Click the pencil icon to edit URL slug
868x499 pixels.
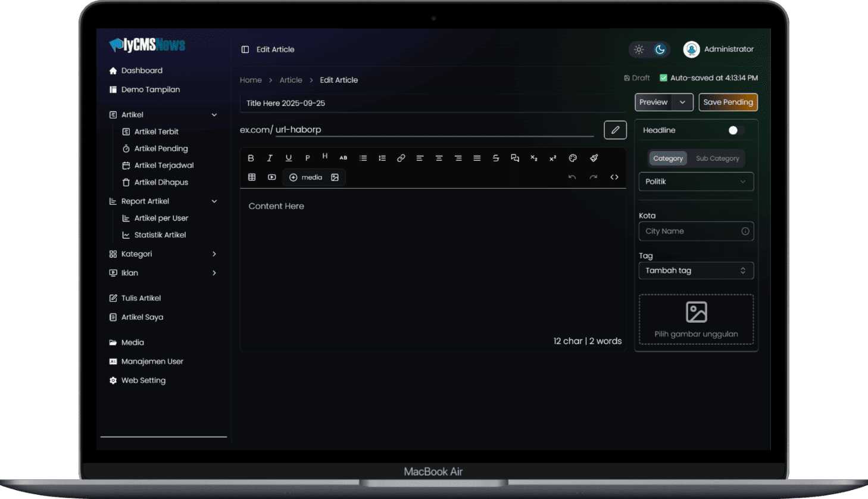[x=615, y=130]
